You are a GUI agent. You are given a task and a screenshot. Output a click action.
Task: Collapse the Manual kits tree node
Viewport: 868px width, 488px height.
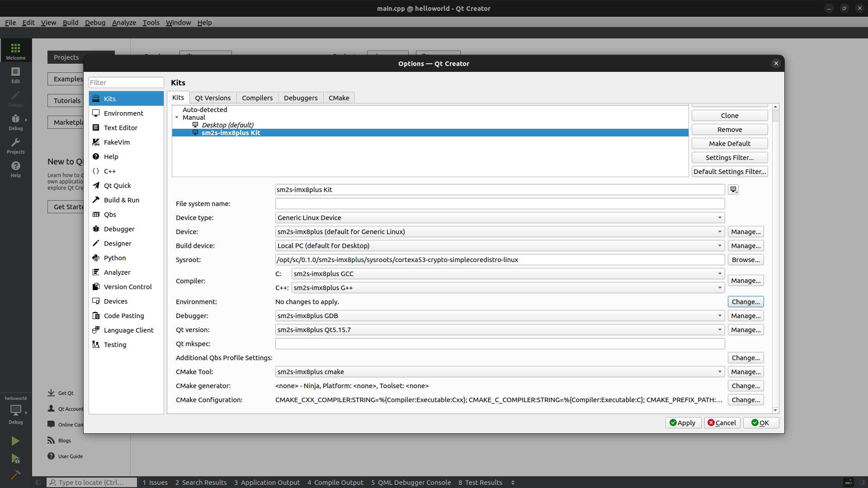pos(177,117)
